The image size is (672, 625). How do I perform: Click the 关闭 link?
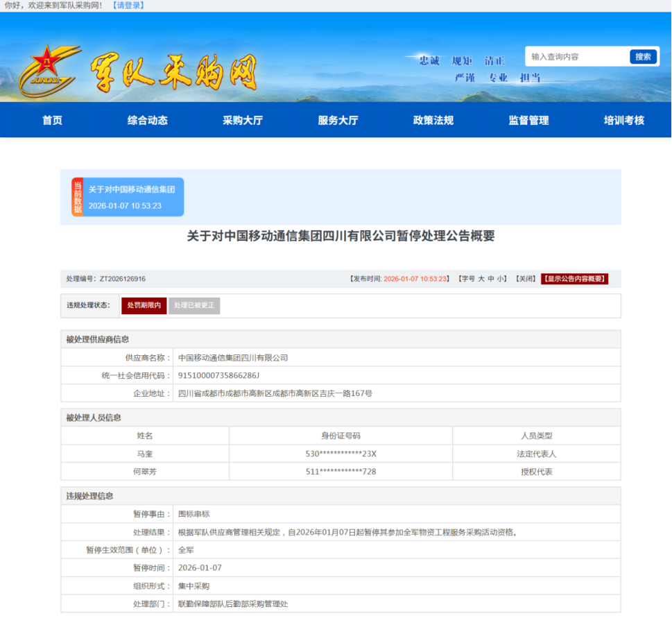click(526, 279)
